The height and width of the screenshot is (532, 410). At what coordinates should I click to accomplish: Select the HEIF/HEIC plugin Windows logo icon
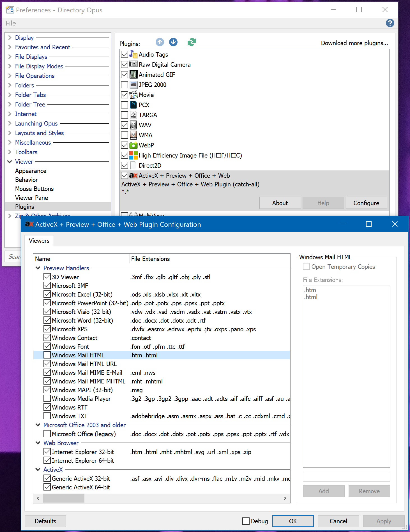click(x=133, y=155)
